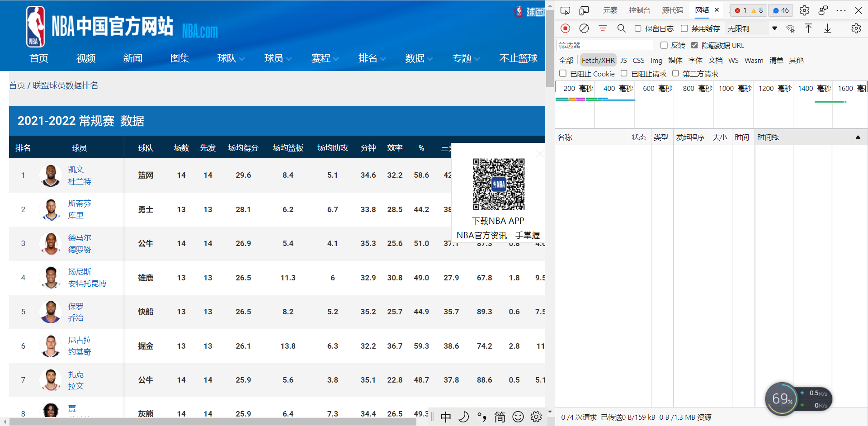This screenshot has height=426, width=868.
Task: Uncheck 隐藏数据 URL
Action: pos(694,45)
